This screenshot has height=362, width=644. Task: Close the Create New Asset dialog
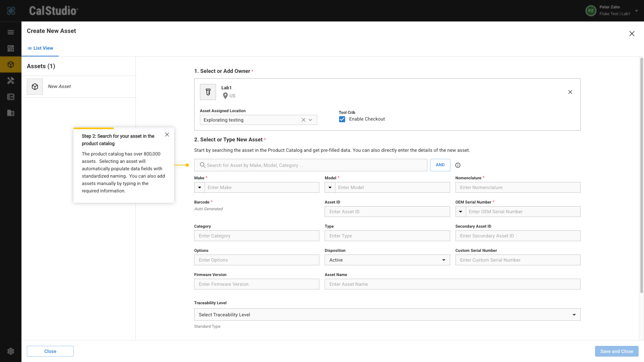pyautogui.click(x=632, y=34)
